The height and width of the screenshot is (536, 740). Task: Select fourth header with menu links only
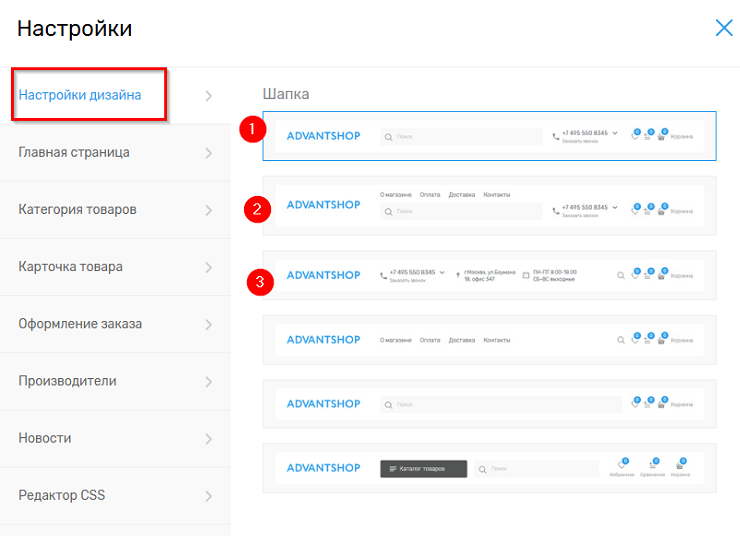(x=489, y=340)
